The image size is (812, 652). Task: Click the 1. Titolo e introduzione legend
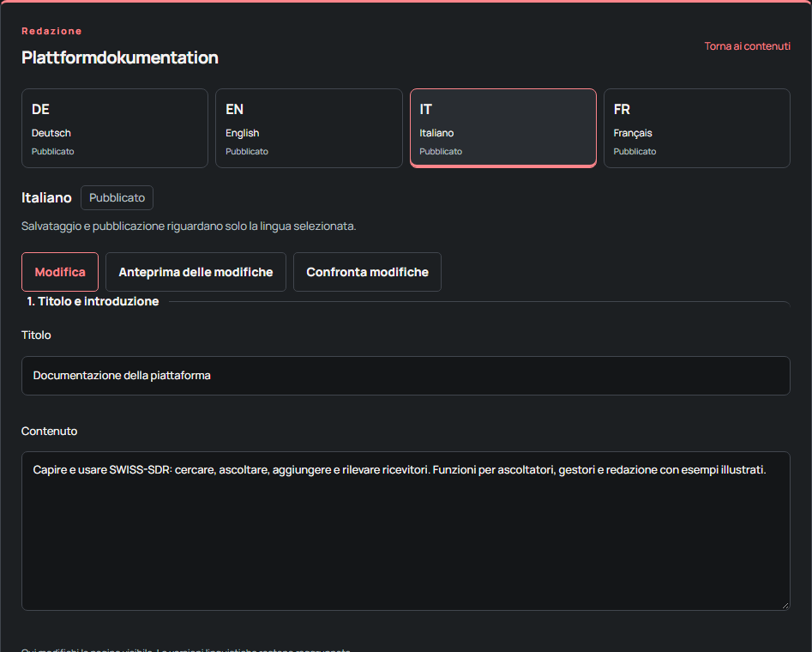click(93, 301)
